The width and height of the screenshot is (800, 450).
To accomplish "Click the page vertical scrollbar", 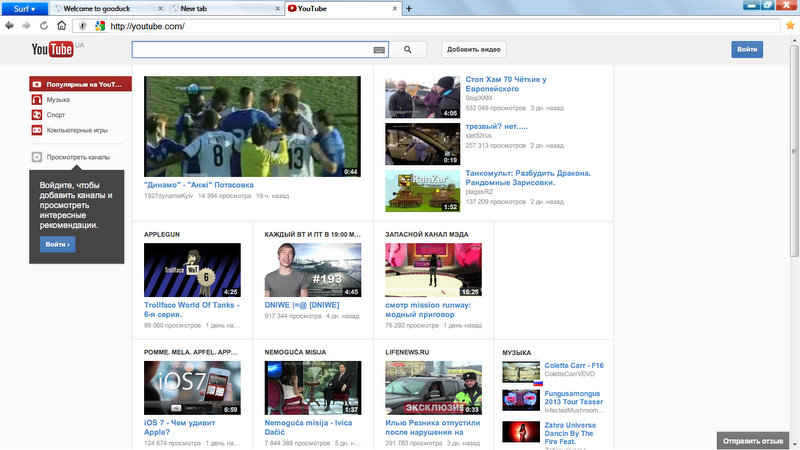I will 794,151.
